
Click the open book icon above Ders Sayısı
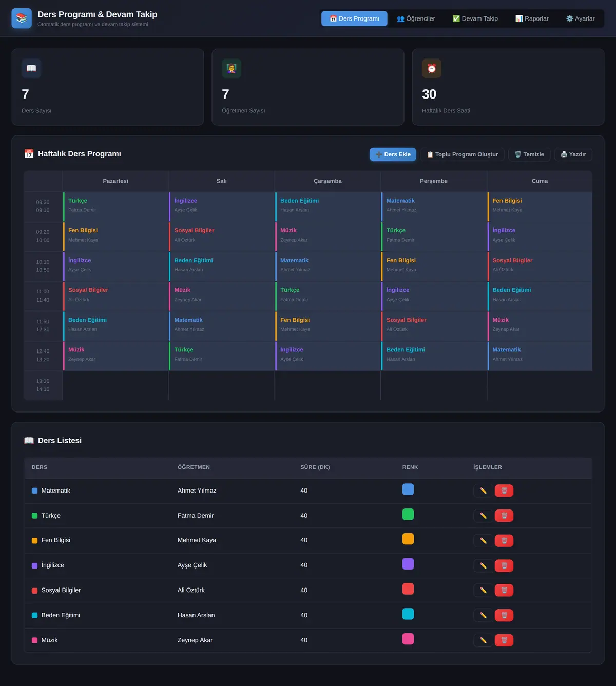click(x=31, y=68)
